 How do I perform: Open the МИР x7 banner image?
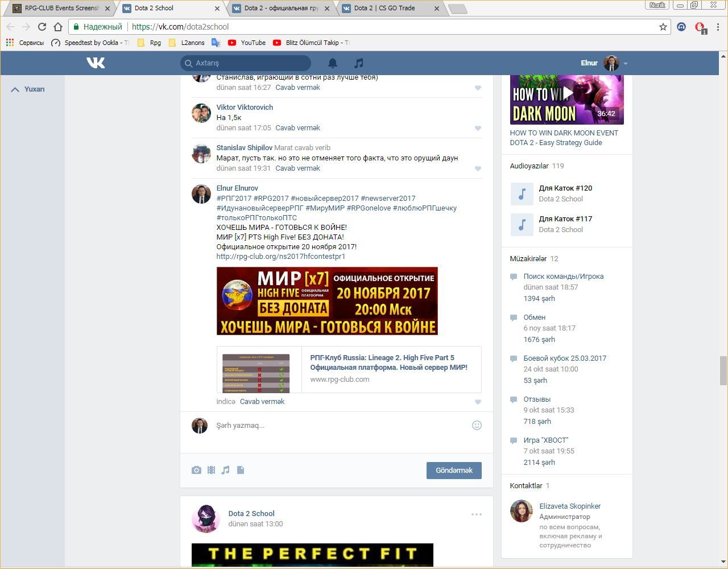tap(327, 301)
